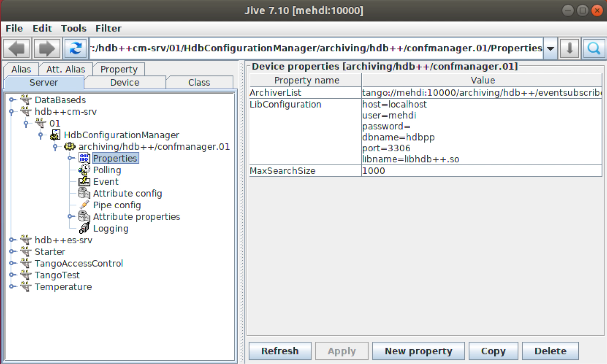The image size is (607, 364).
Task: Switch to the Property tab
Action: click(x=119, y=69)
